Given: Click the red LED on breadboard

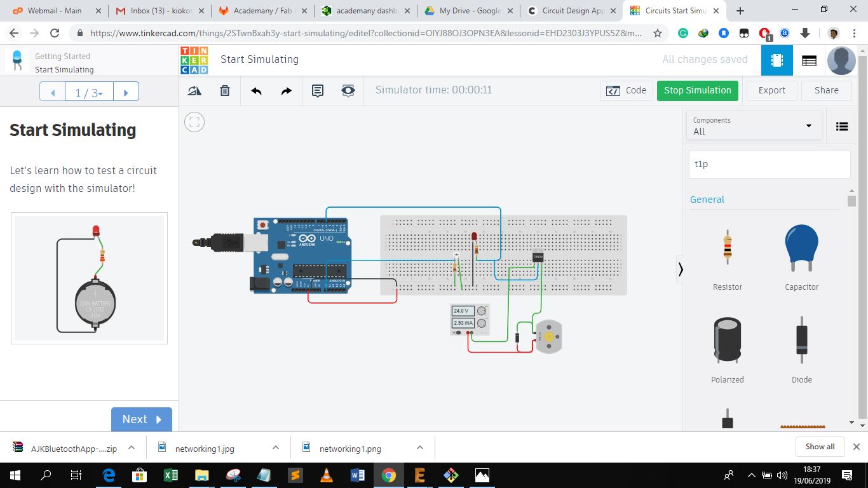Looking at the screenshot, I should click(474, 237).
